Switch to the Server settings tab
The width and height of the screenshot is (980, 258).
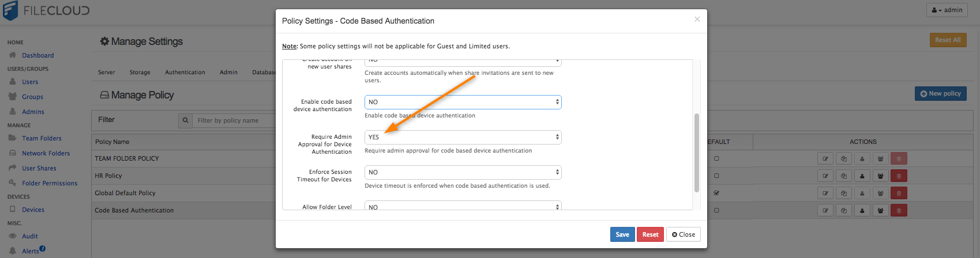coord(106,73)
